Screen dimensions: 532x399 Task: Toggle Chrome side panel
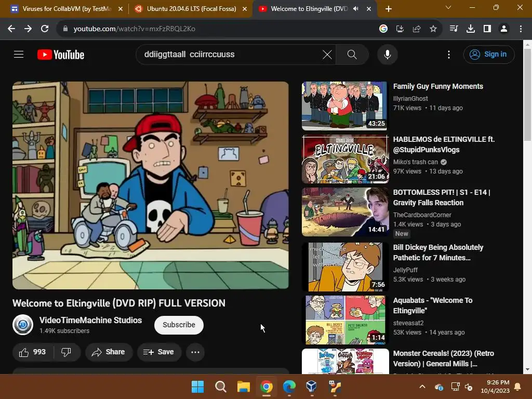pos(487,29)
